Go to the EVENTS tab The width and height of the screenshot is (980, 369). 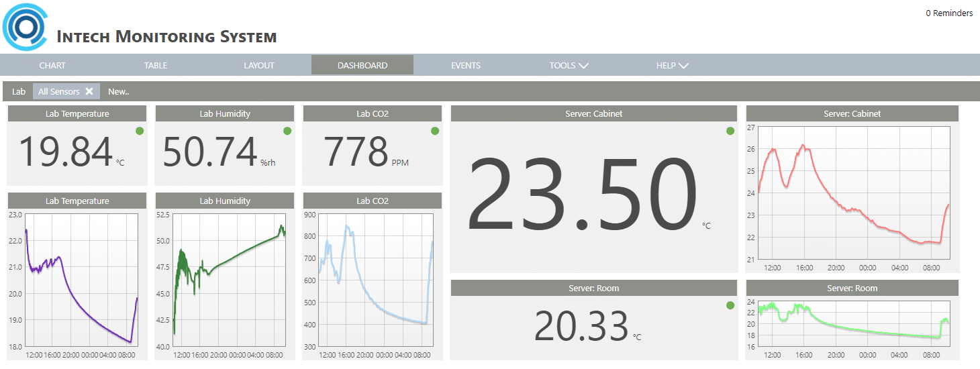pos(466,65)
